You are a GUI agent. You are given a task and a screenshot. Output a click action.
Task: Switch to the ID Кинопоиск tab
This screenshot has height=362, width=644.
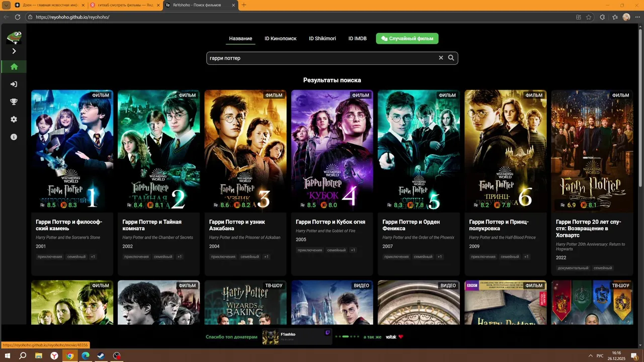(280, 39)
